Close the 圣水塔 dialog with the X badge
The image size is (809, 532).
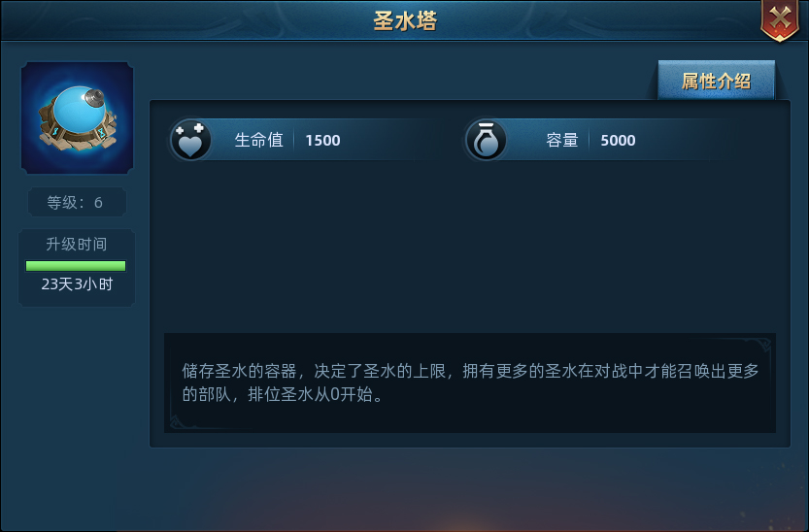[x=780, y=20]
